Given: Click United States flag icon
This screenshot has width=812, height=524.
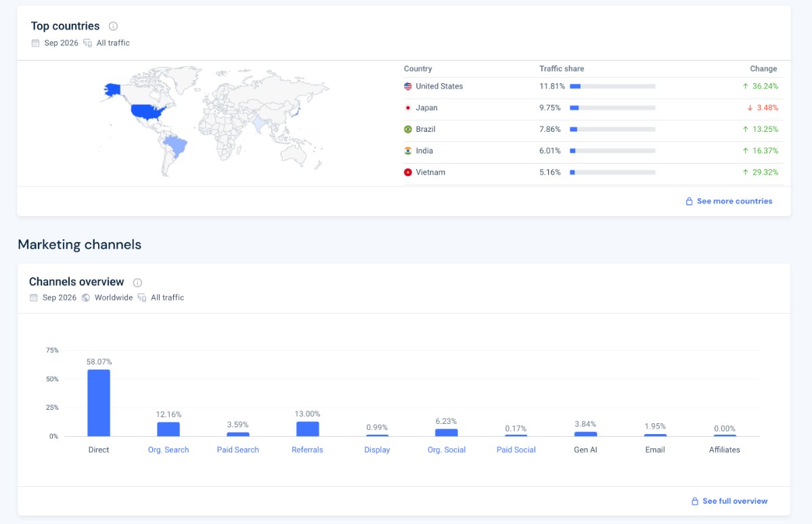Looking at the screenshot, I should 408,87.
